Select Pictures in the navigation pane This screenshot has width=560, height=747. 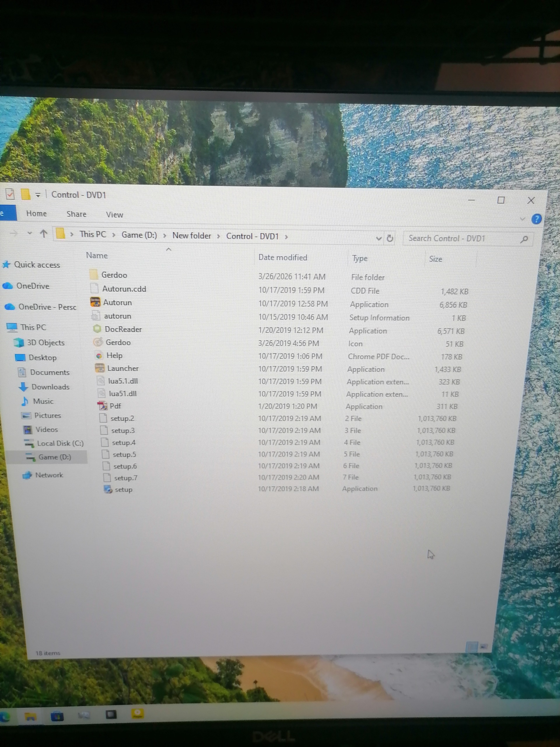48,416
